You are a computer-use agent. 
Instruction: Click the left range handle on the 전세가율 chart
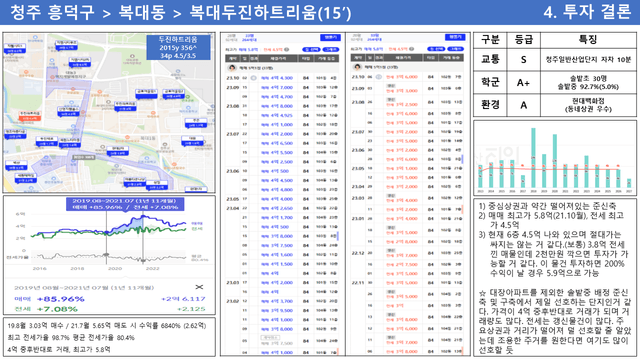tap(106, 255)
